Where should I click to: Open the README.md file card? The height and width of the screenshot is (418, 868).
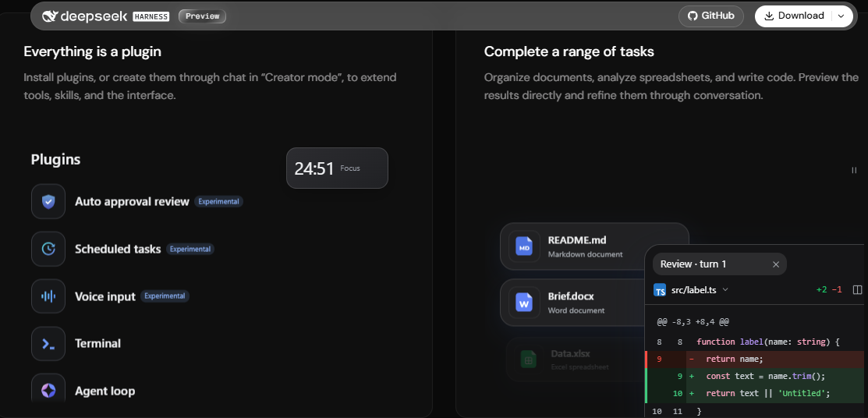594,246
